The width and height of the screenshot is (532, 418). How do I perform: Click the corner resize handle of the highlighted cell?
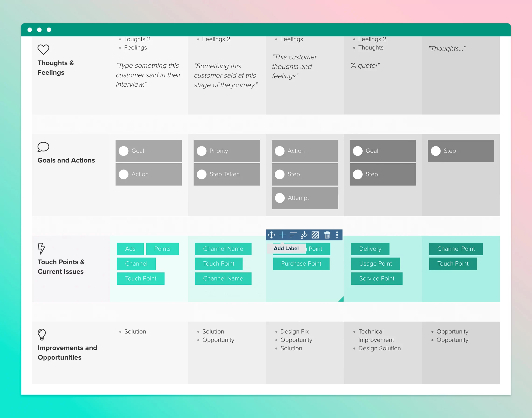coord(340,299)
